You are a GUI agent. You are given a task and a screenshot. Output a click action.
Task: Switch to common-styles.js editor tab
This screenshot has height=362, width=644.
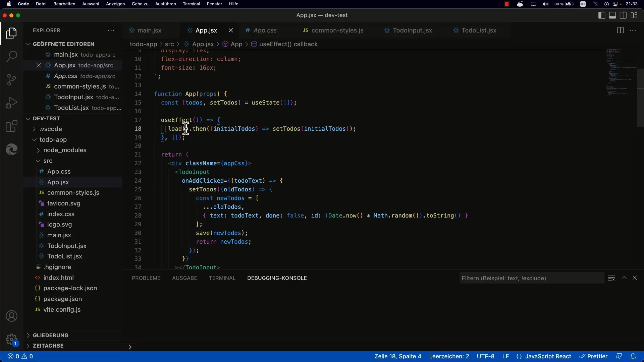(x=337, y=30)
